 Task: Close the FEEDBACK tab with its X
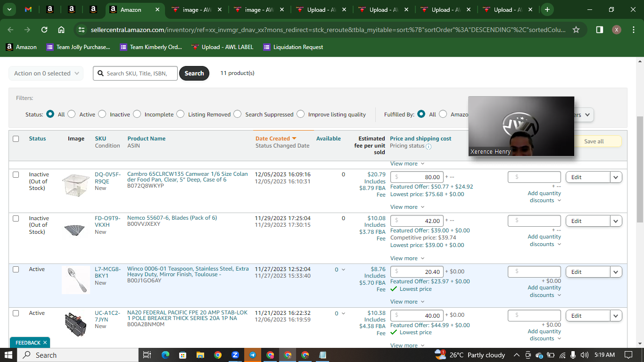[45, 343]
